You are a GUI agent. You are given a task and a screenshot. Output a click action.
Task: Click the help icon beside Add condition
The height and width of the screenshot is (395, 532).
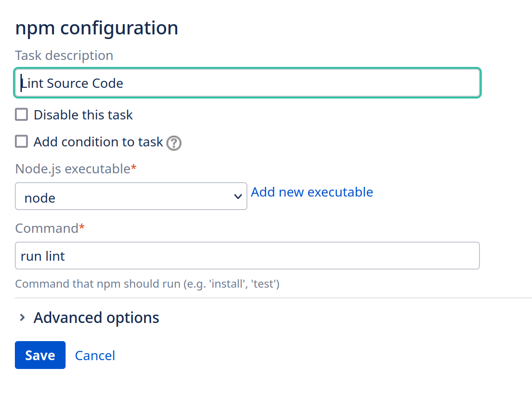(174, 143)
